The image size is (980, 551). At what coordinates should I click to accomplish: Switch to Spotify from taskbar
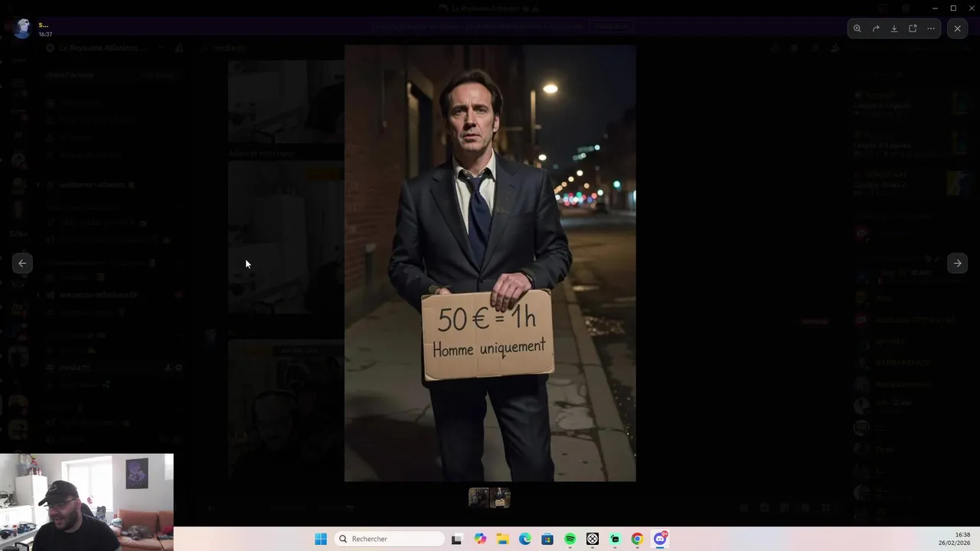pos(570,539)
